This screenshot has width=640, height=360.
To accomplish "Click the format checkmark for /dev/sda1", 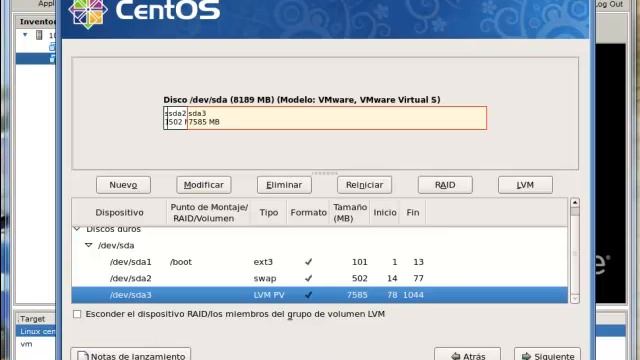I will [x=308, y=262].
